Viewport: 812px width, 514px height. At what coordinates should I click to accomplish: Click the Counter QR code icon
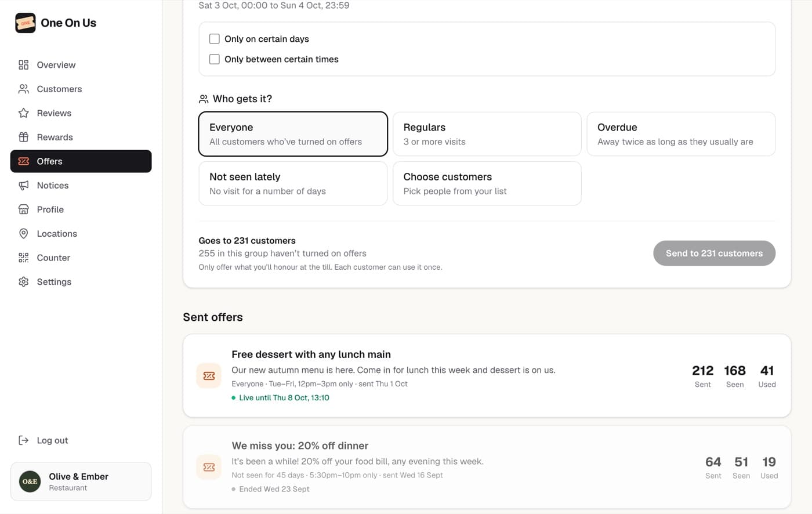[24, 258]
